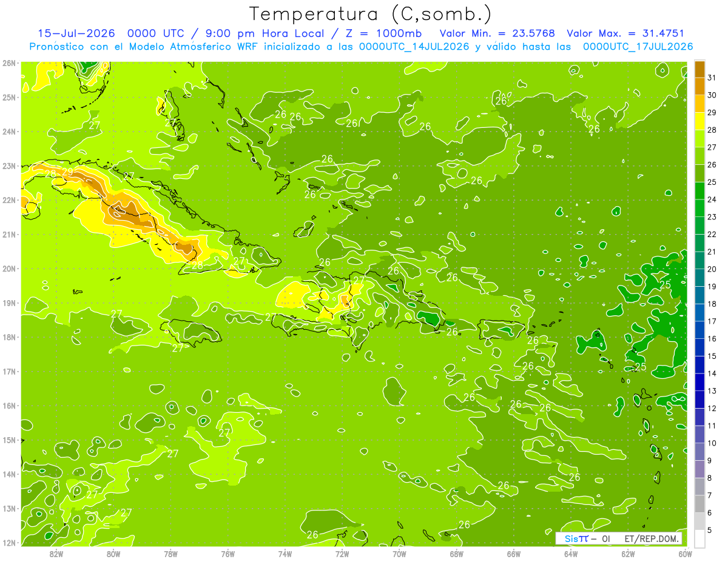Click the longitude label "82W"
The width and height of the screenshot is (728, 562).
pos(56,554)
